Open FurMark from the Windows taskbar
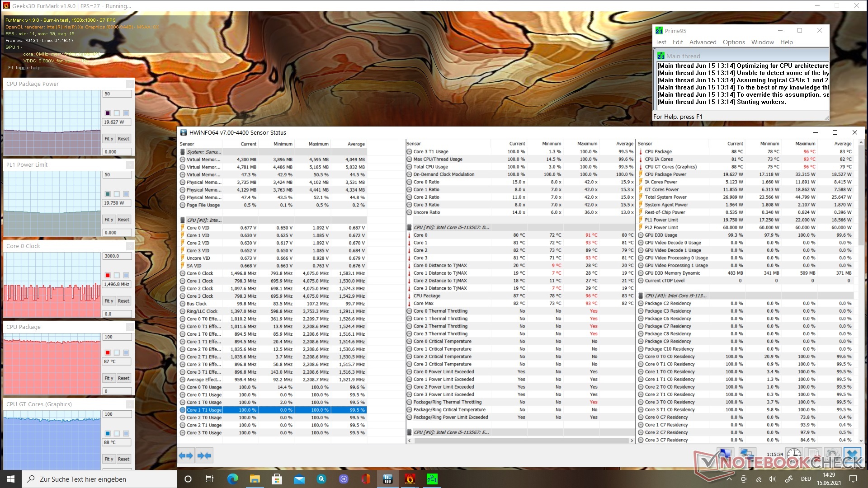Screen dimensions: 868x488 point(410,479)
